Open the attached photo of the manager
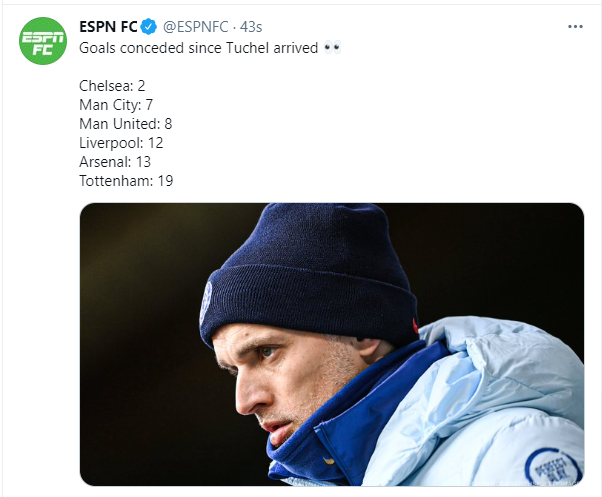The height and width of the screenshot is (497, 602). coord(331,343)
